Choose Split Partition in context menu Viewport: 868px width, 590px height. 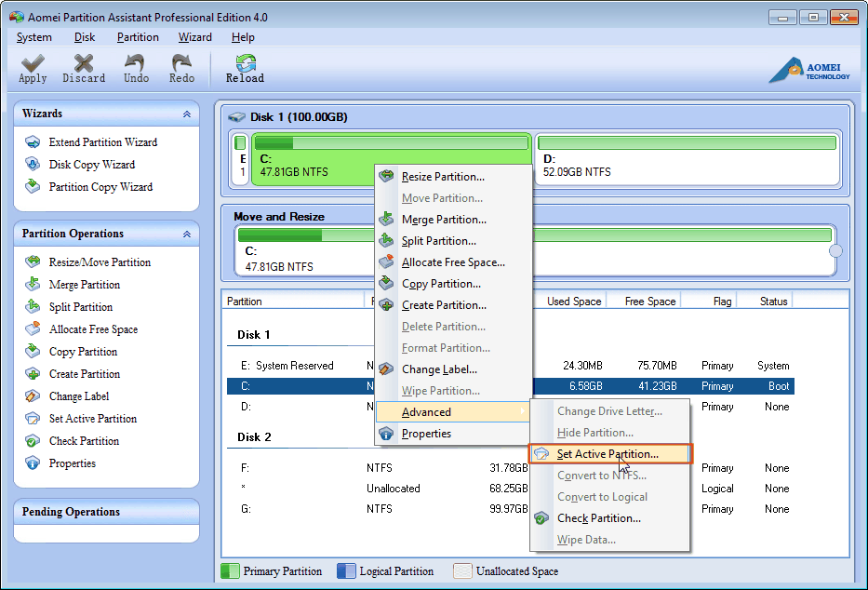[453, 241]
